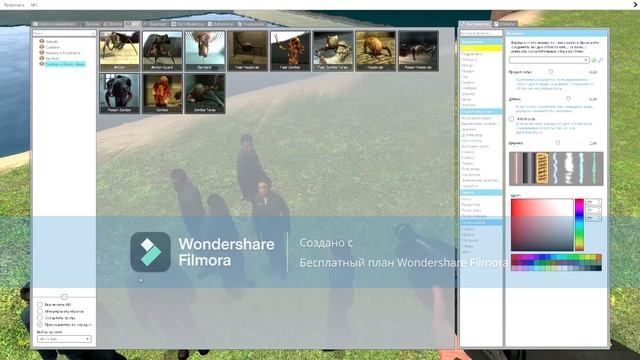Click the arrow at top right corner
640x360 pixels.
636,4
